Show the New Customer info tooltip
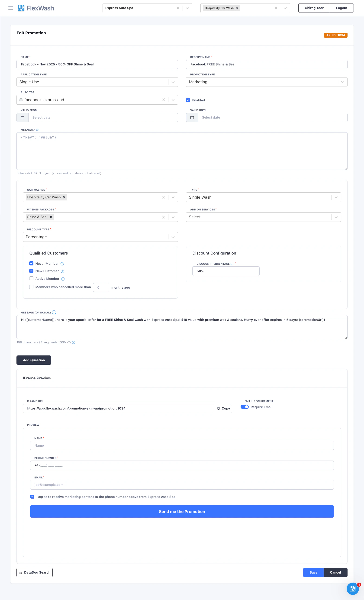 point(62,271)
